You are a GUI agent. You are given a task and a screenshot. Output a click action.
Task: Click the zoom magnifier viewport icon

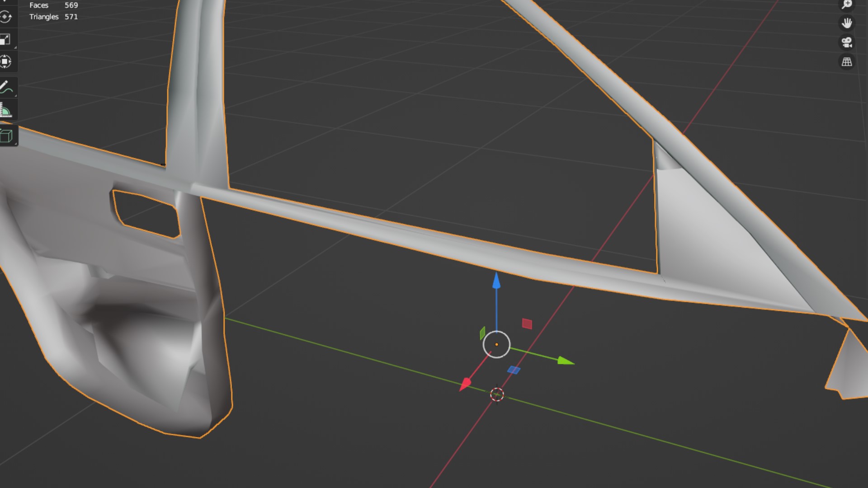point(846,5)
